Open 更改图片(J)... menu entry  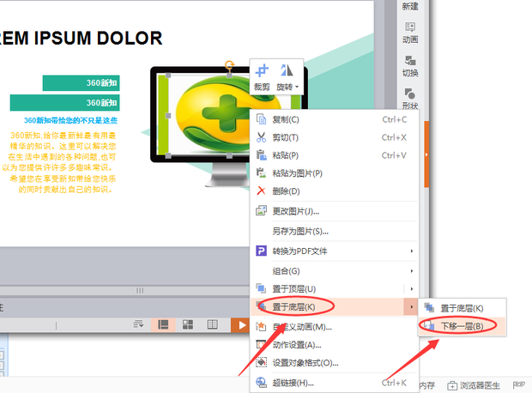click(x=334, y=211)
